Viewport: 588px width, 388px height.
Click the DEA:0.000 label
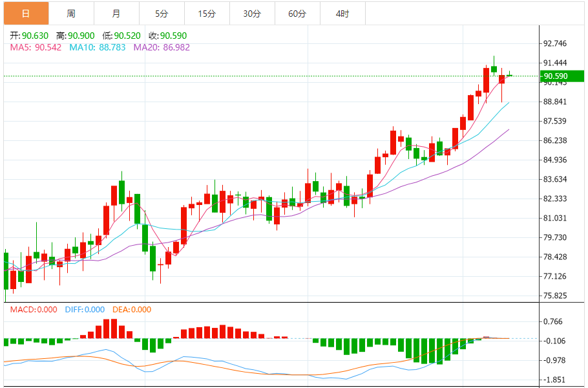pos(132,310)
